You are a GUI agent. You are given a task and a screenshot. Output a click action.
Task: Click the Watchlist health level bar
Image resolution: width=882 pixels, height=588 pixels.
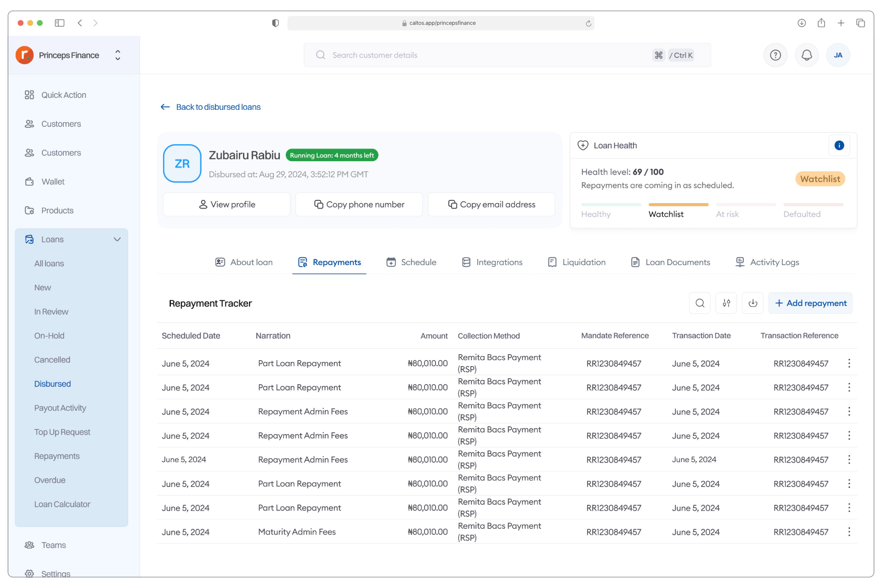[678, 205]
